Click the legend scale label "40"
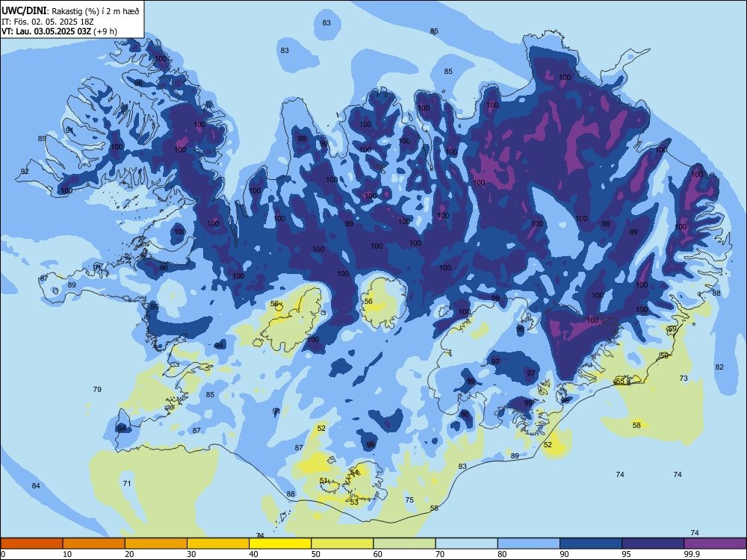 coord(253,554)
